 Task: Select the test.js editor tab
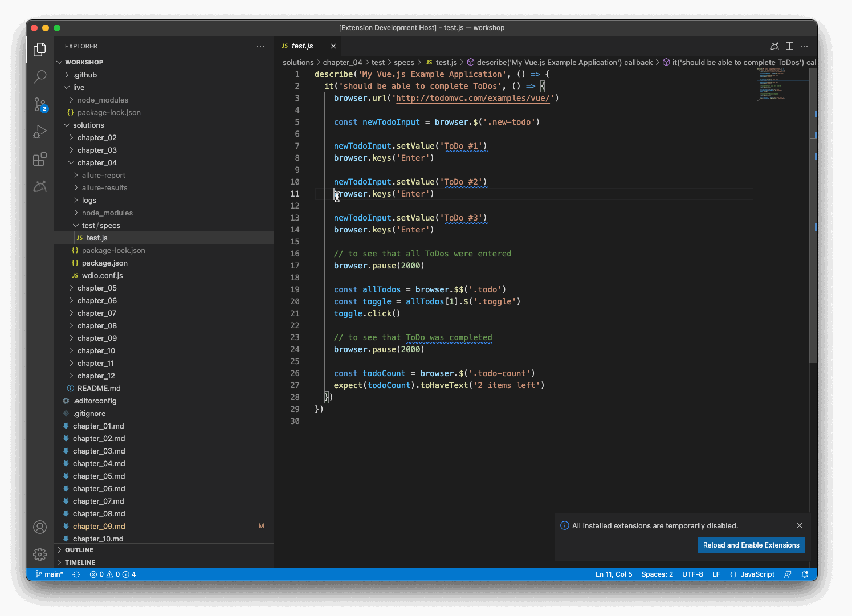pos(301,46)
